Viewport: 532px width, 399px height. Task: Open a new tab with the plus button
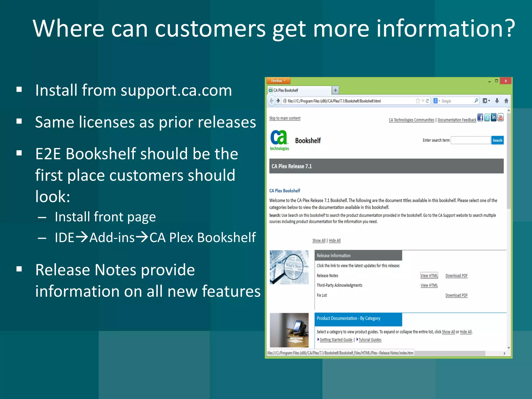[x=335, y=90]
